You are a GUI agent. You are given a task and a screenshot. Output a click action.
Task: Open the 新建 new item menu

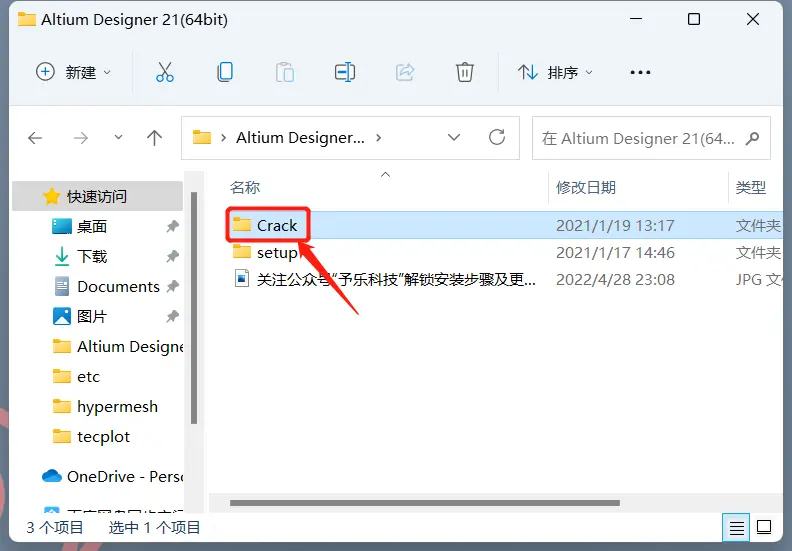[73, 72]
